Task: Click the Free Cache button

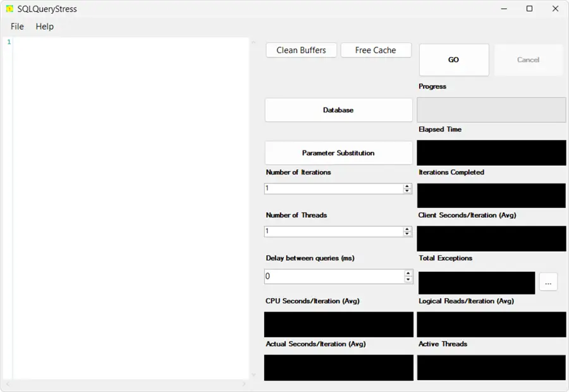Action: tap(376, 50)
